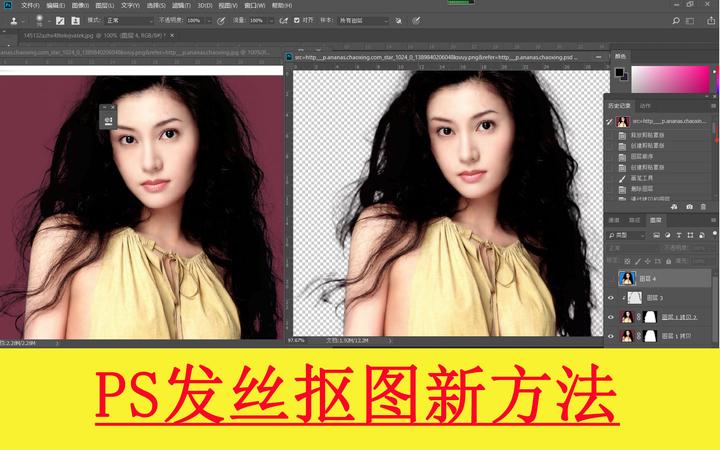Screen dimensions: 720x450
Task: Open the 文字(Y) menu
Action: coord(130,6)
